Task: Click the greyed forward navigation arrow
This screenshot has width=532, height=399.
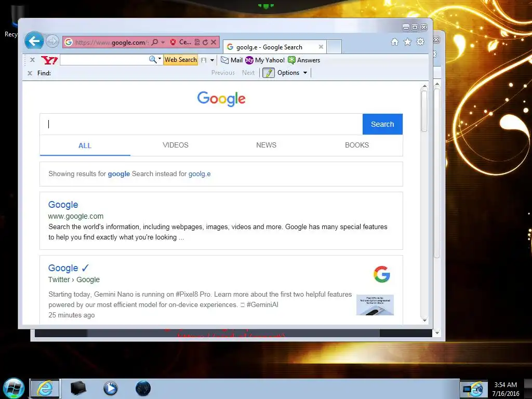Action: (52, 42)
